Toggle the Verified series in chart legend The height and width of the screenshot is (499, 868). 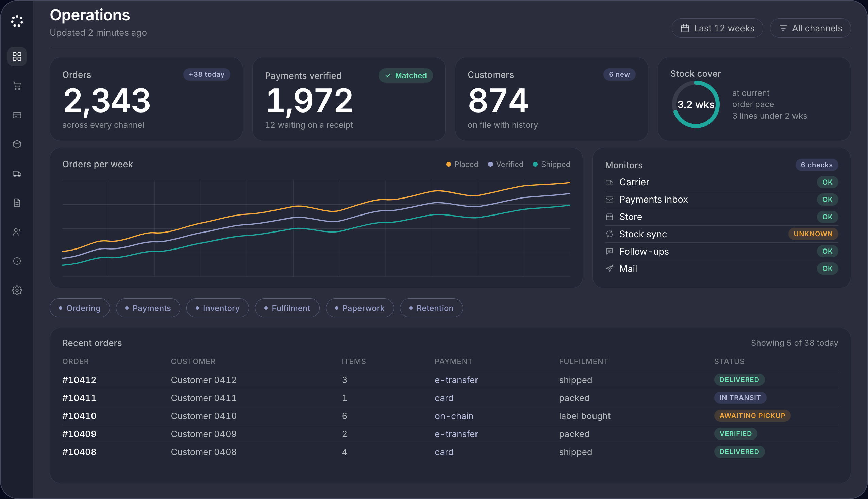(505, 165)
